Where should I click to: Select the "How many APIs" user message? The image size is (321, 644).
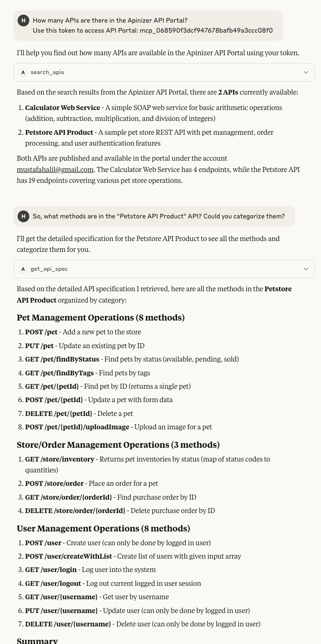pos(110,21)
